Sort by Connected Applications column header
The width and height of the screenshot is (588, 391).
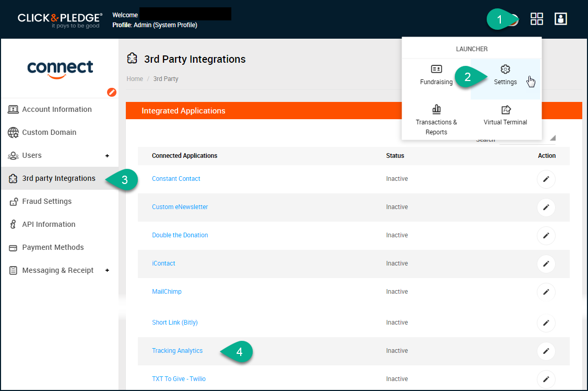click(184, 155)
